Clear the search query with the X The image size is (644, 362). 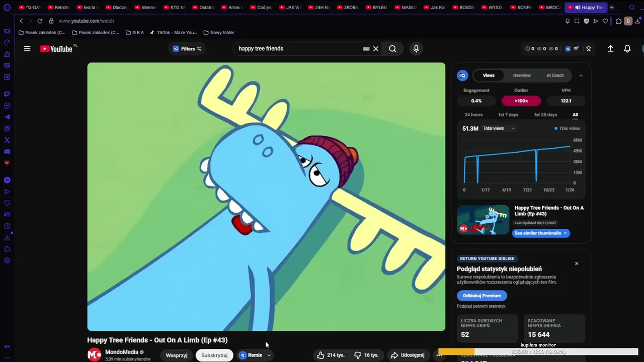(376, 49)
